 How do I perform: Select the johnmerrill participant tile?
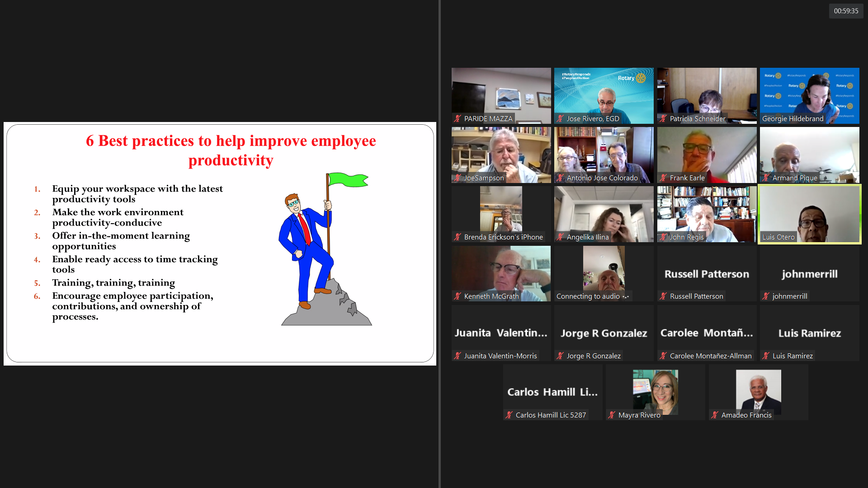(x=809, y=273)
